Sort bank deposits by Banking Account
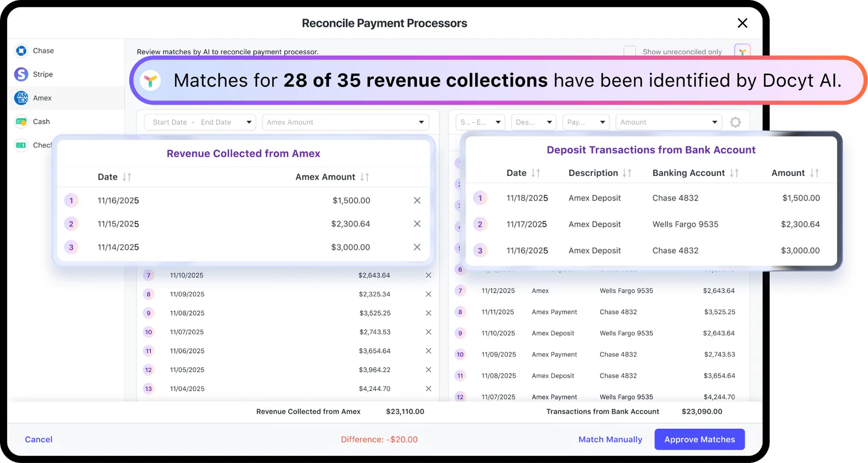The height and width of the screenshot is (463, 868). click(x=735, y=173)
